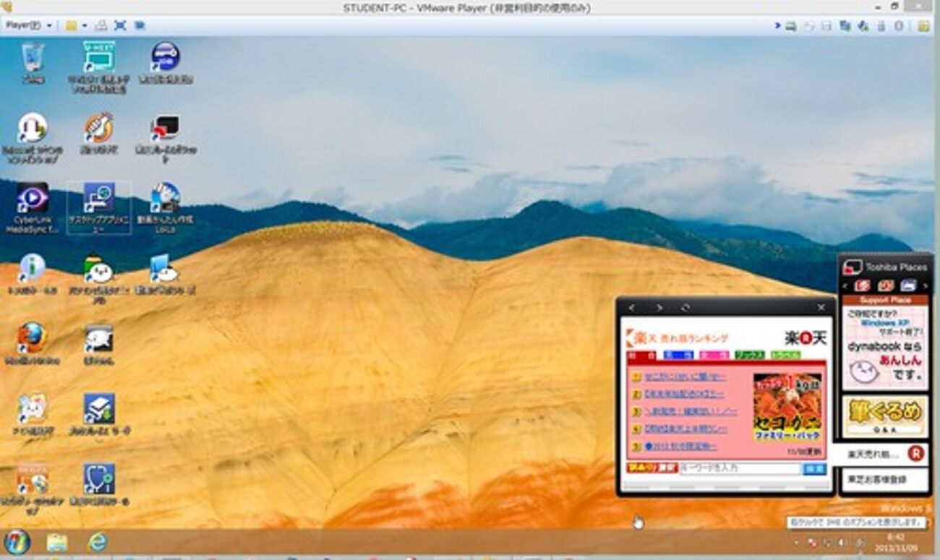This screenshot has width=940, height=560.
Task: Open the rank 4 item link
Action: [x=685, y=429]
